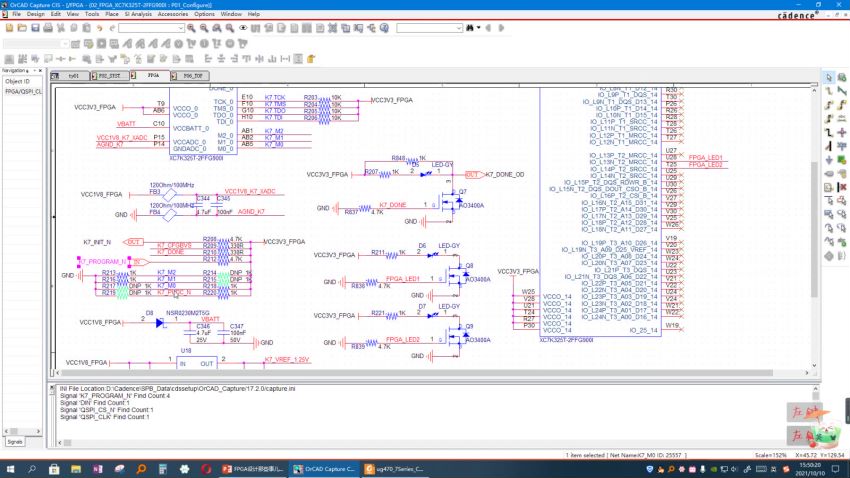Expand the search text combo box
The image size is (850, 478).
click(x=457, y=28)
